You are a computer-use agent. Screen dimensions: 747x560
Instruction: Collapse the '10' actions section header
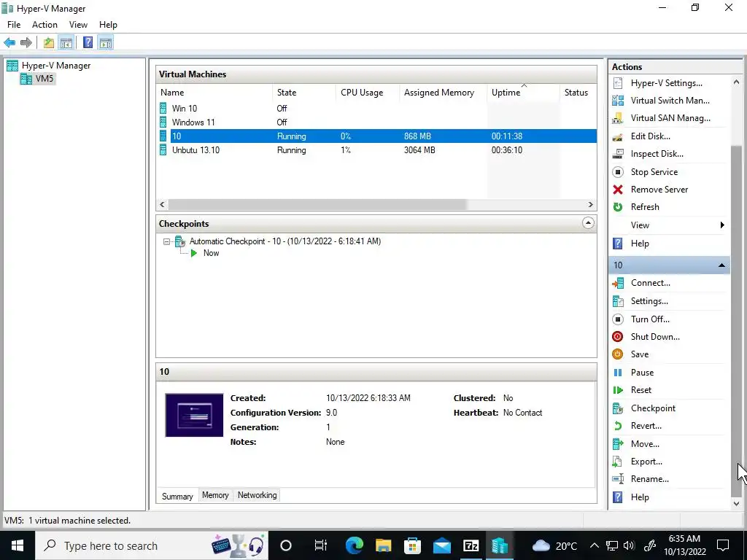coord(721,265)
